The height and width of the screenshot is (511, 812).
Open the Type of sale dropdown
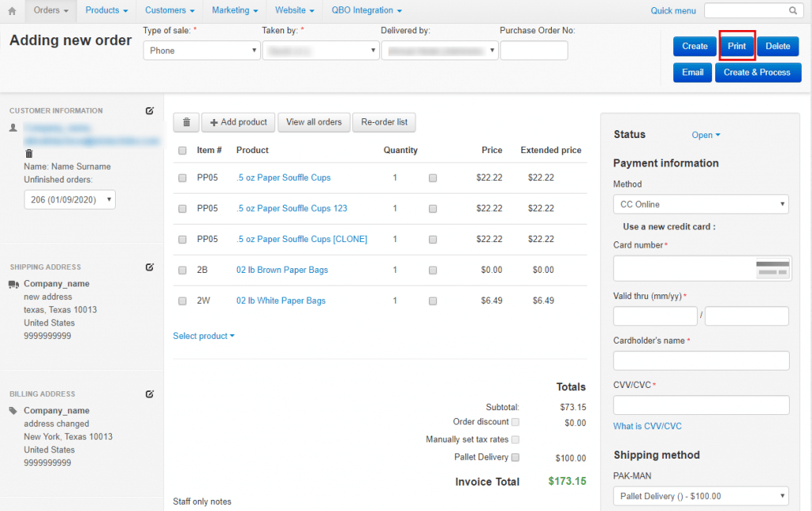pos(201,51)
